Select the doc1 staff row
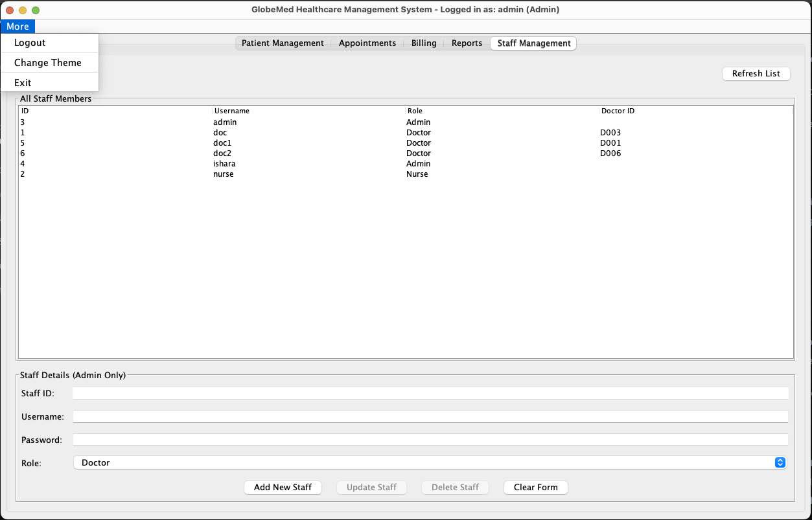The image size is (812, 520). (x=222, y=143)
